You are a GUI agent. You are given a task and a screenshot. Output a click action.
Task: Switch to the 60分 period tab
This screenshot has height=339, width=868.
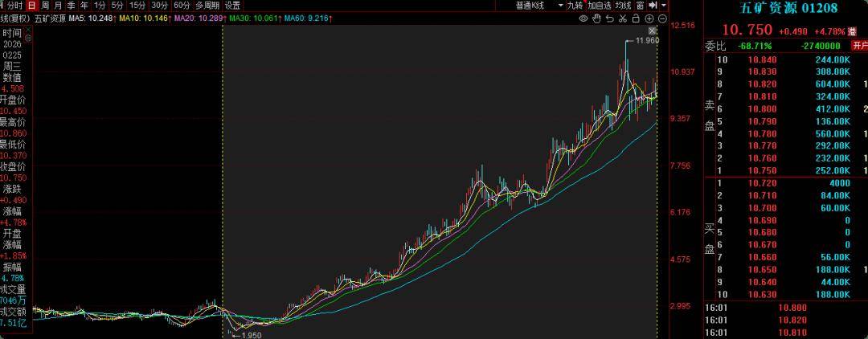tap(182, 5)
